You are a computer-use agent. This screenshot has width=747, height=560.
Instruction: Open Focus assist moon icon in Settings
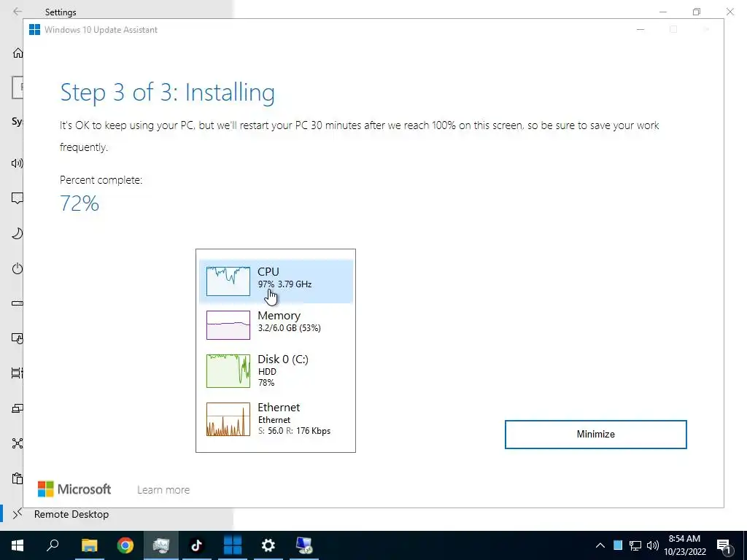[x=18, y=233]
